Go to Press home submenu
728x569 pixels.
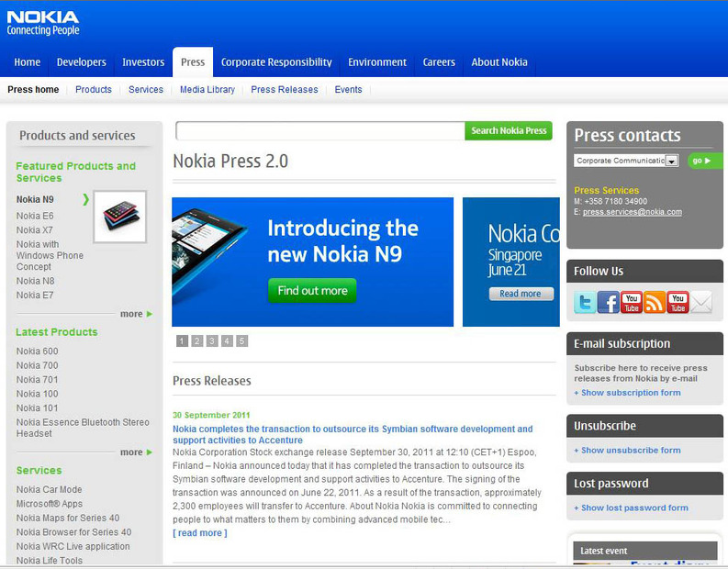[33, 90]
